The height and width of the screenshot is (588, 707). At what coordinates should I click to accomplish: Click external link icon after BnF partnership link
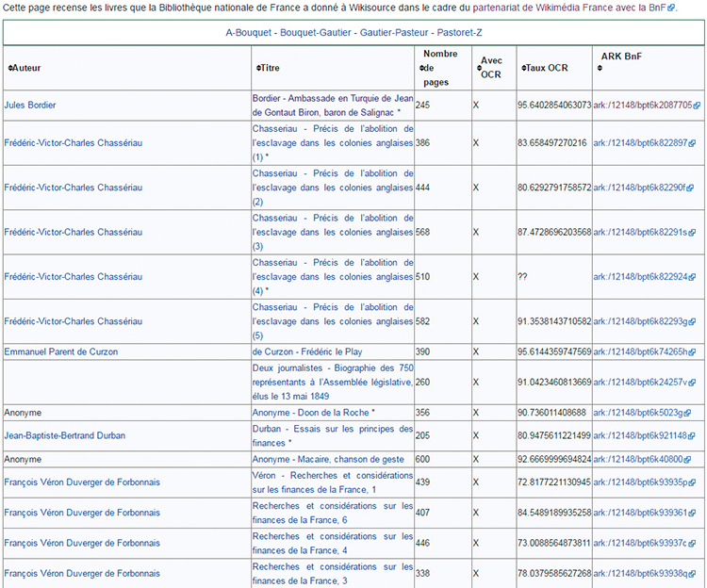click(x=671, y=8)
